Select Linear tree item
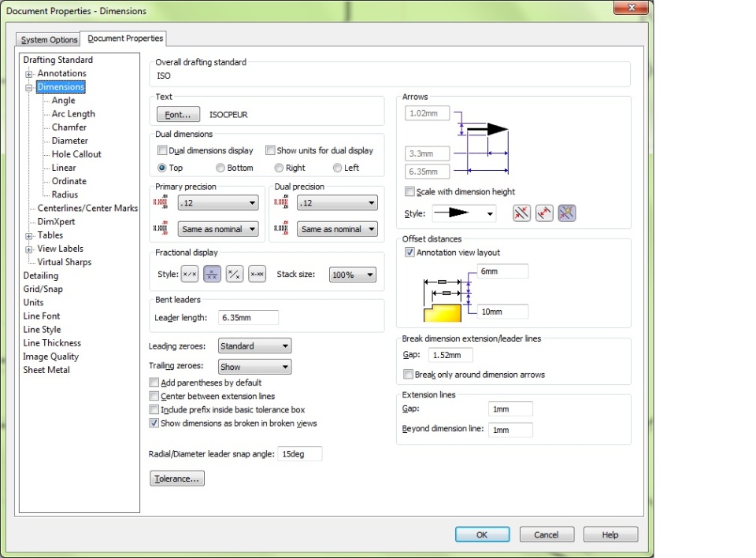 [64, 168]
